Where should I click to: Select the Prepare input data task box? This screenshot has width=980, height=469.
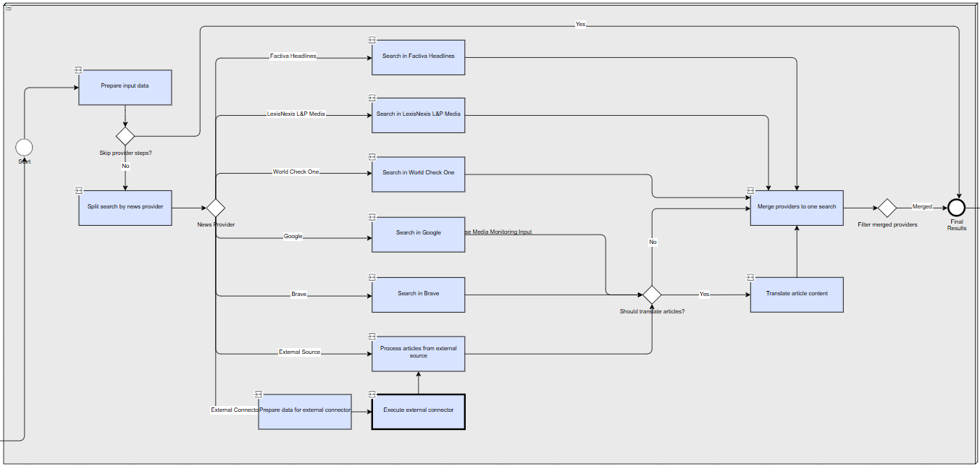[125, 88]
